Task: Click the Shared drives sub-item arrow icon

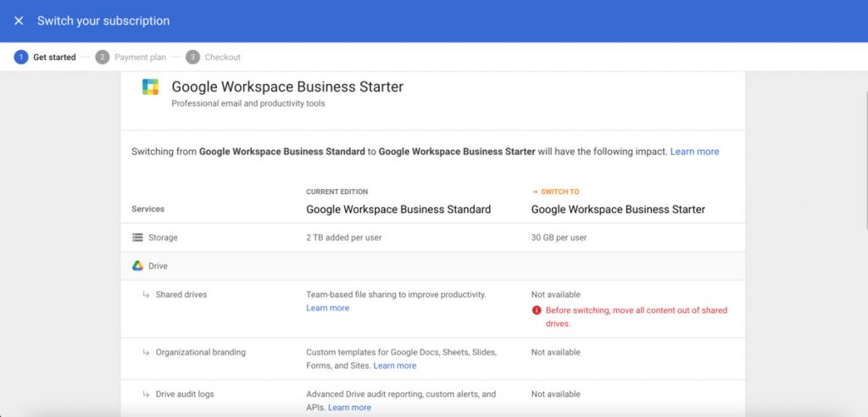Action: point(146,295)
